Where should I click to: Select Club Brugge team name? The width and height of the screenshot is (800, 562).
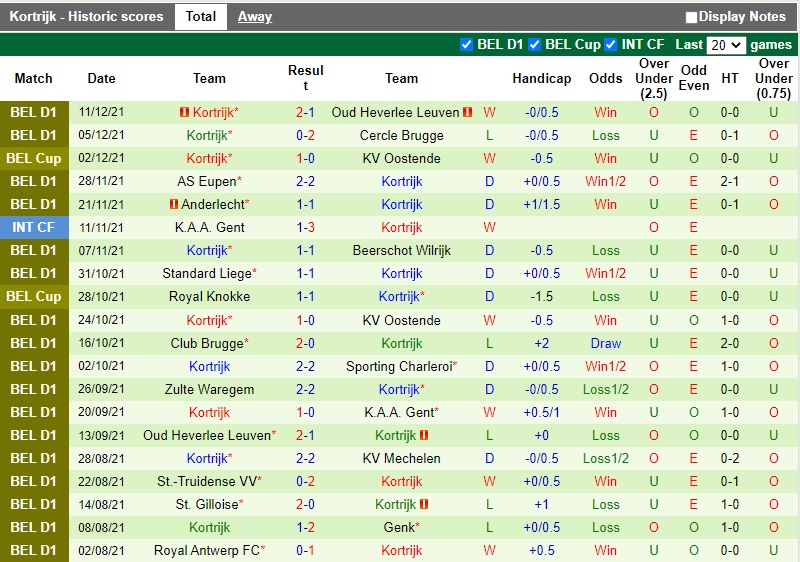pyautogui.click(x=207, y=343)
